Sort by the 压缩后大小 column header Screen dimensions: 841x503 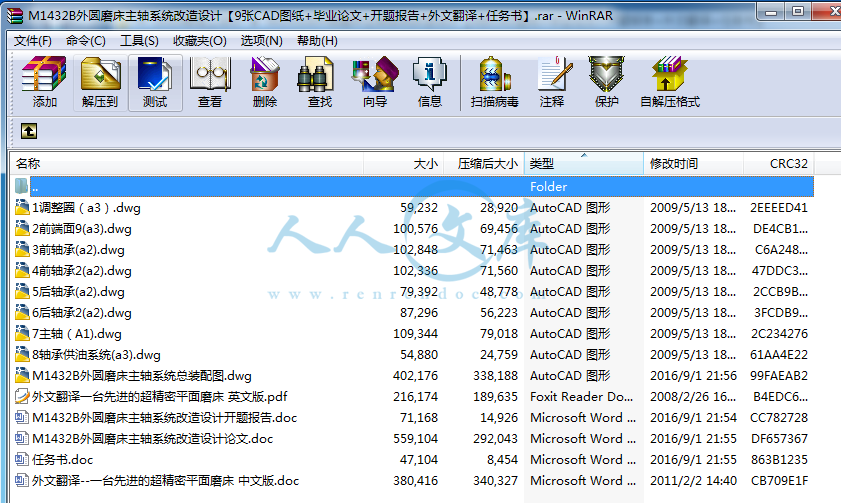tap(484, 164)
